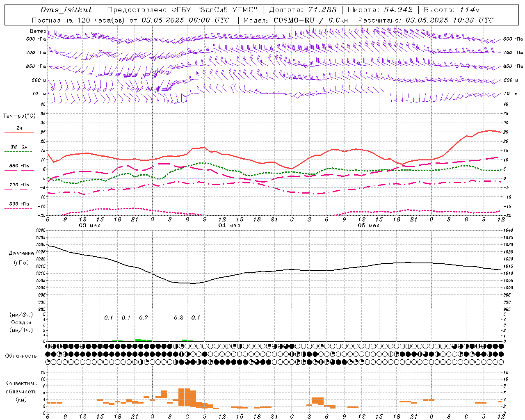Click the 'Ветер' wind panel label
This screenshot has height=420, width=525.
[38, 31]
